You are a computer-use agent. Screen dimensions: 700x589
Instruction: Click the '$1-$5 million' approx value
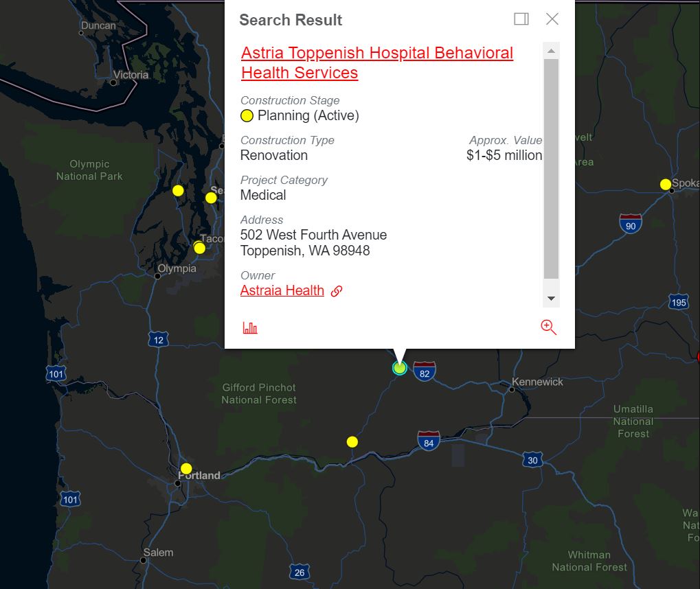coord(504,155)
